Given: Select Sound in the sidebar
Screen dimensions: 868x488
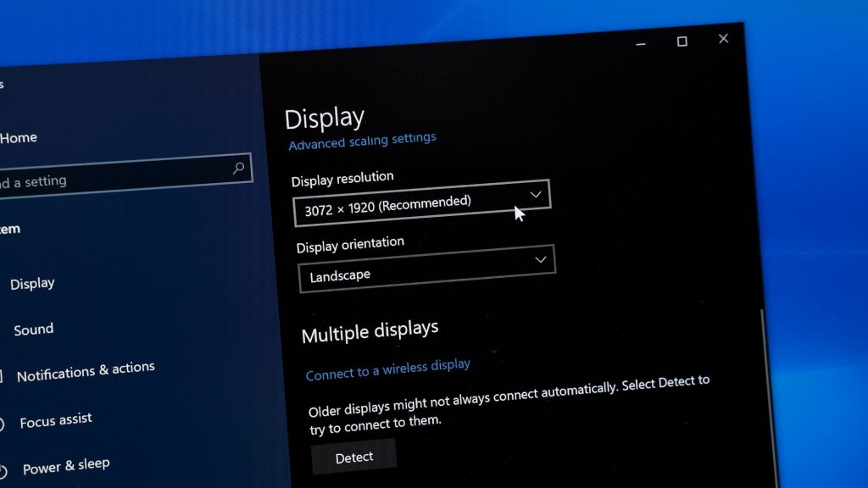Looking at the screenshot, I should click(34, 330).
